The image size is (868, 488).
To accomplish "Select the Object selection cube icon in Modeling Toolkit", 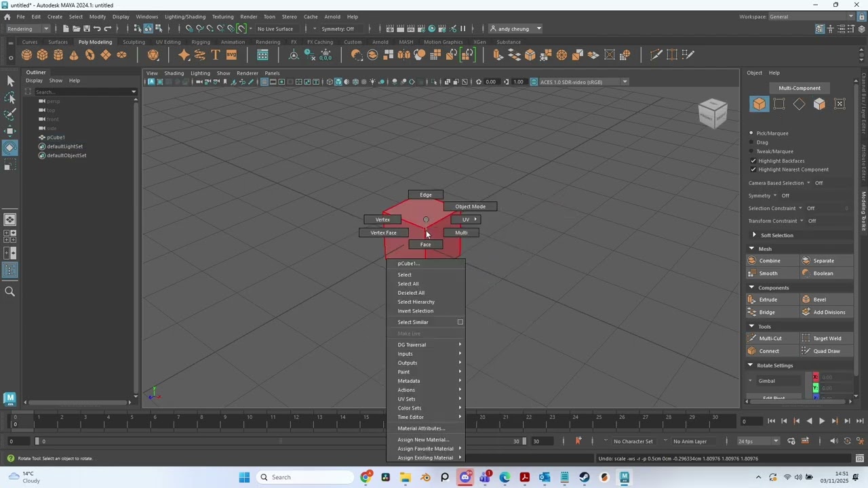I will coord(759,104).
